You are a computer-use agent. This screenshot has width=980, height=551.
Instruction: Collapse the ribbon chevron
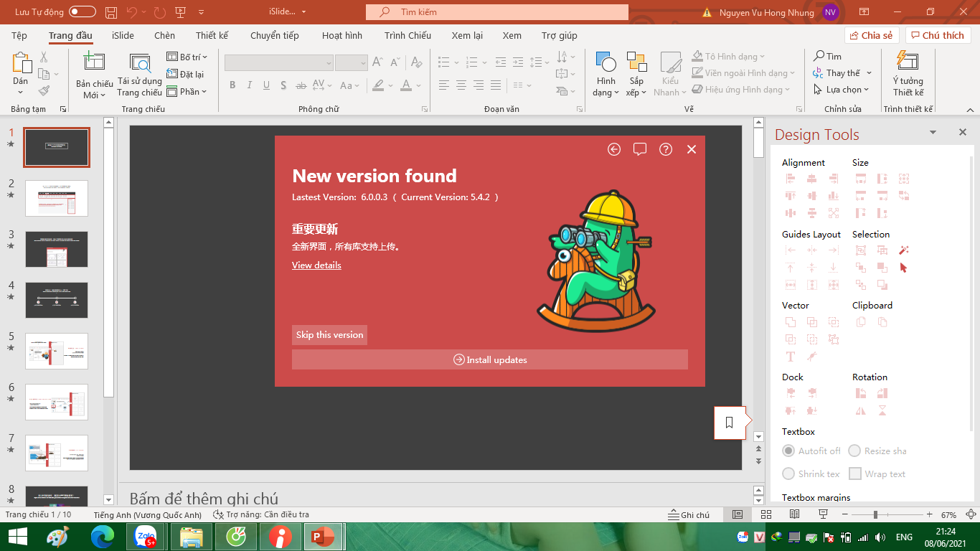pos(969,109)
